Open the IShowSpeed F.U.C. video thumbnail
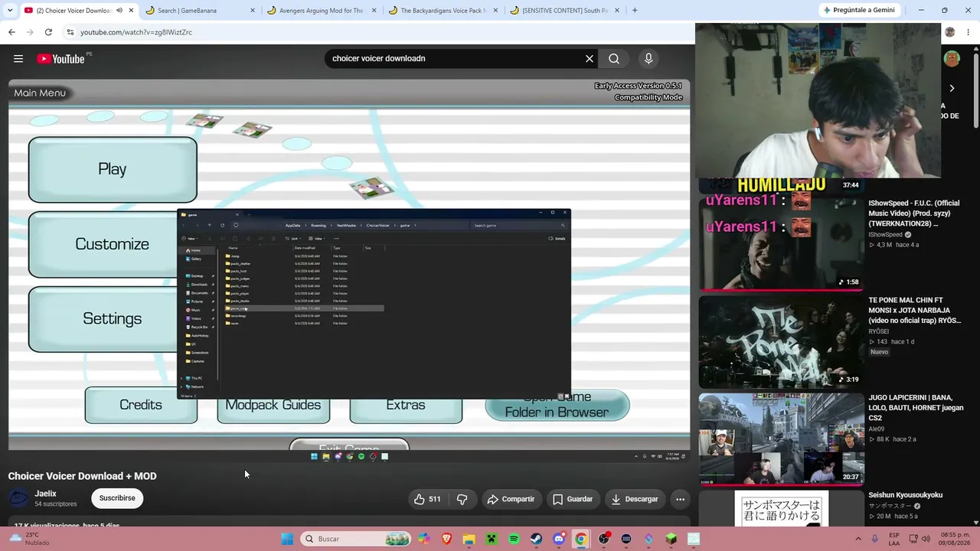This screenshot has height=551, width=980. (781, 245)
